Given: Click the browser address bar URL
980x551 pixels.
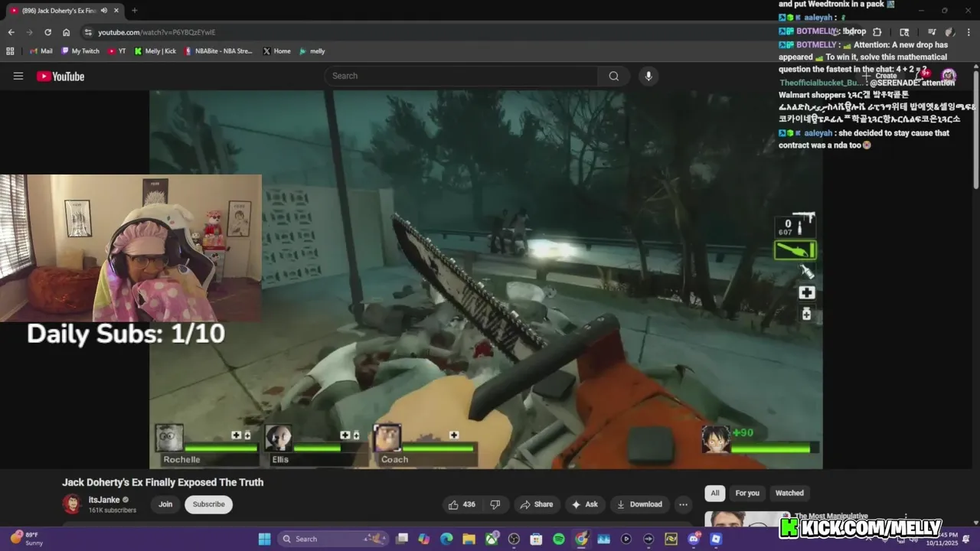Looking at the screenshot, I should (x=157, y=32).
